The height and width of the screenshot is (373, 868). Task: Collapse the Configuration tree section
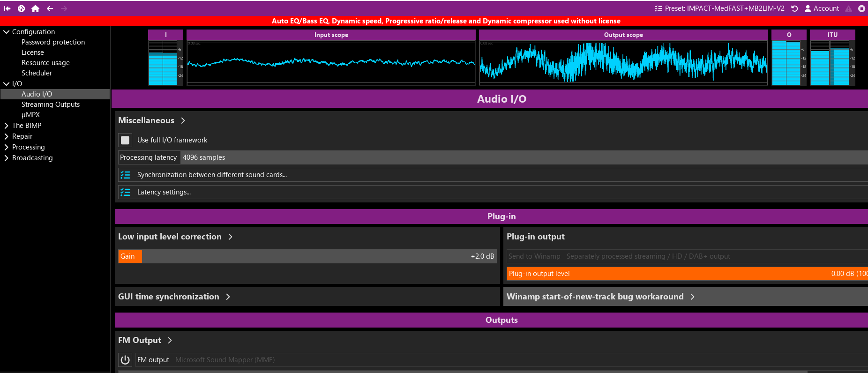click(x=6, y=32)
